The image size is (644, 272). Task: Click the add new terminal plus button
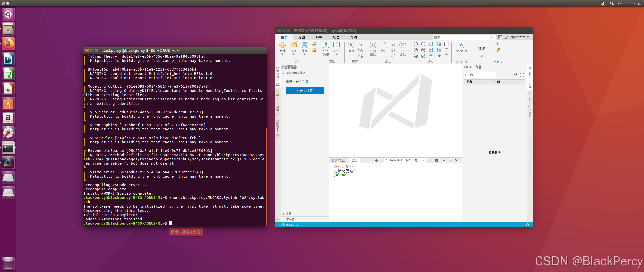pyautogui.click(x=376, y=161)
